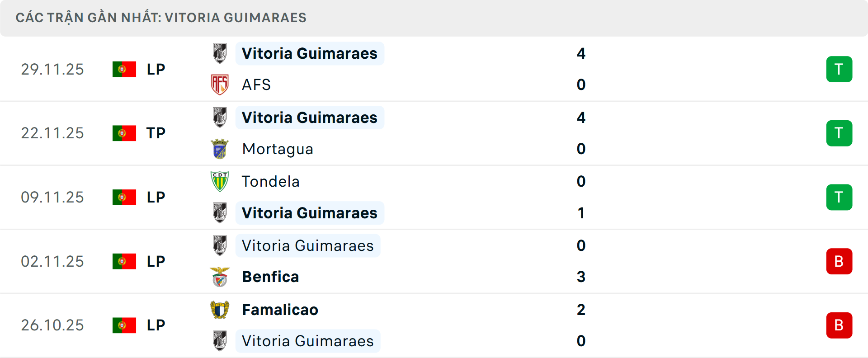Open the AFS team link
Viewport: 868px width, 358px height.
pyautogui.click(x=256, y=85)
